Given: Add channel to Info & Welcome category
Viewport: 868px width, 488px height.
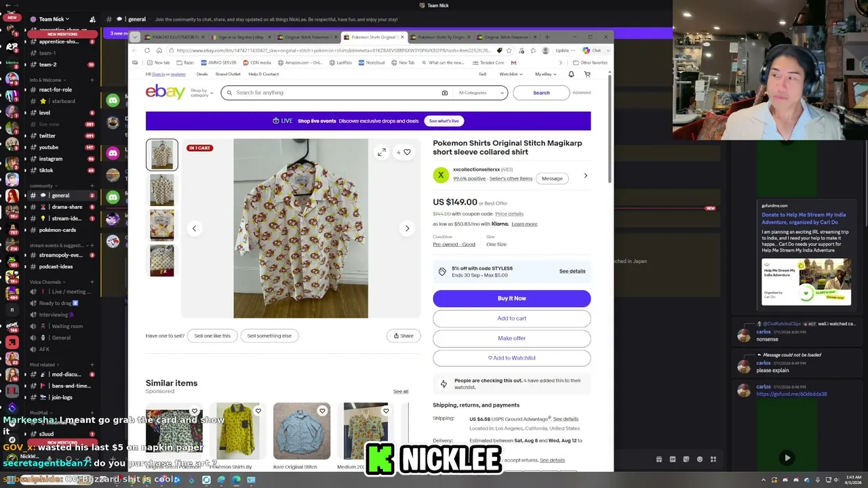Looking at the screenshot, I should [93, 80].
